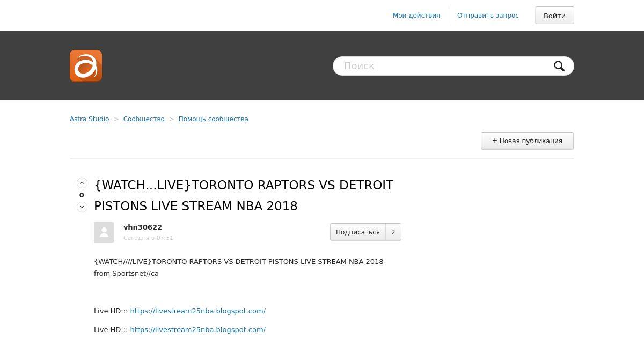
Task: Go to Помощь сообщества breadcrumb
Action: [213, 119]
